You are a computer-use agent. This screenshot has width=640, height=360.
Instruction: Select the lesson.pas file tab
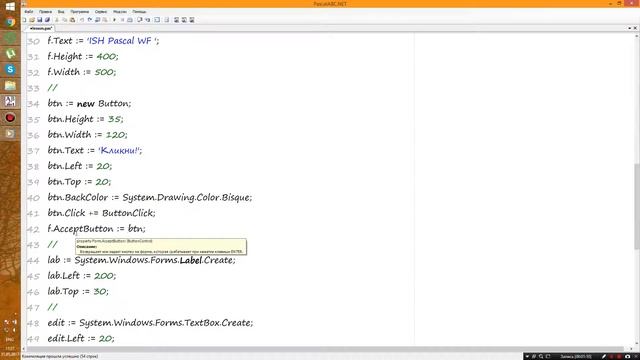tap(41, 29)
